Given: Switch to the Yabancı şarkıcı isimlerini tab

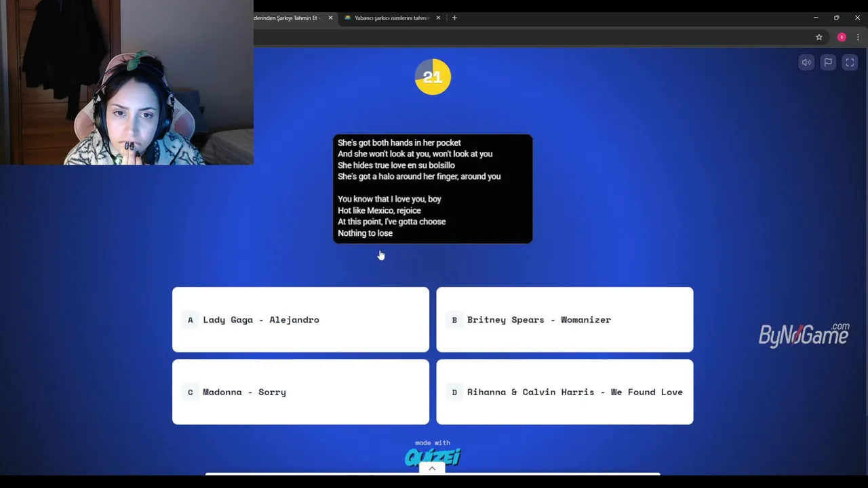Looking at the screenshot, I should click(x=392, y=18).
